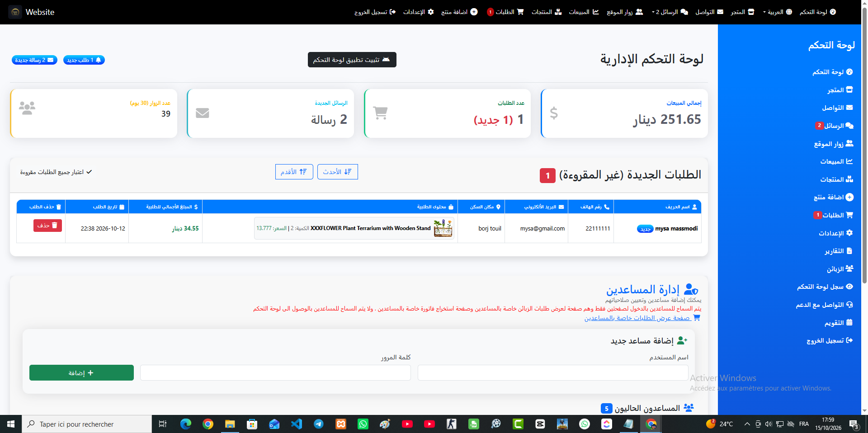The height and width of the screenshot is (433, 868).
Task: Expand the 'الرسائل 2' dropdown in top bar
Action: [x=670, y=12]
